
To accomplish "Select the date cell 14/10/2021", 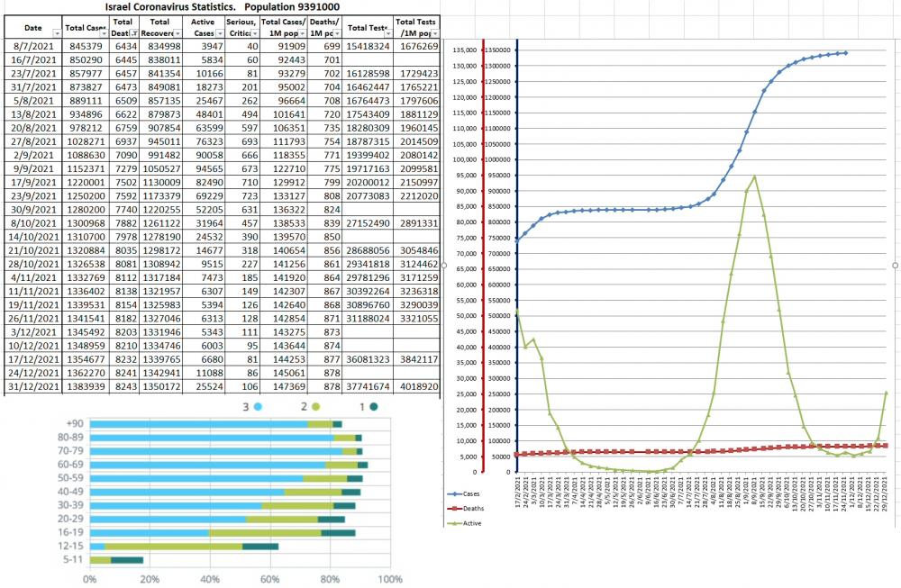I will coord(33,237).
